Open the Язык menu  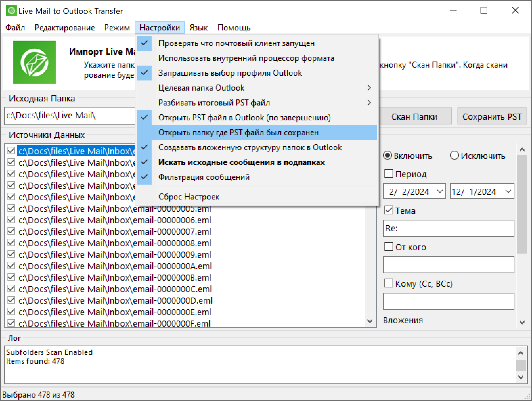click(x=199, y=28)
